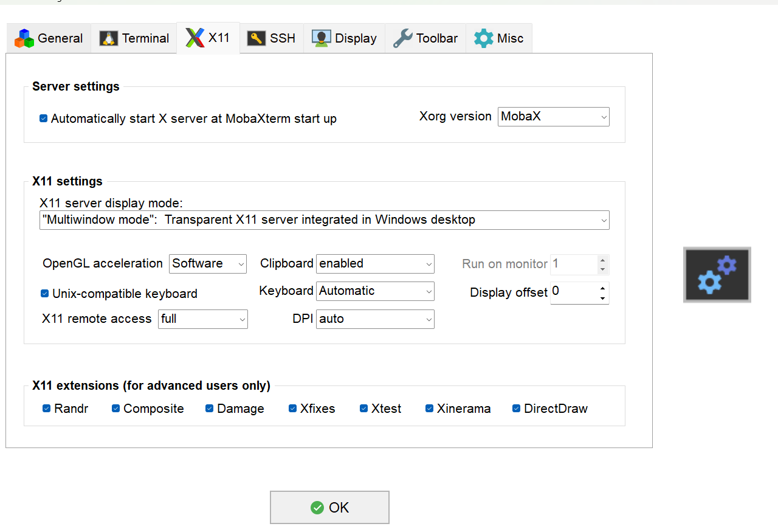Viewport: 778px width, 532px height.
Task: Click the gear Misc icon
Action: click(484, 38)
